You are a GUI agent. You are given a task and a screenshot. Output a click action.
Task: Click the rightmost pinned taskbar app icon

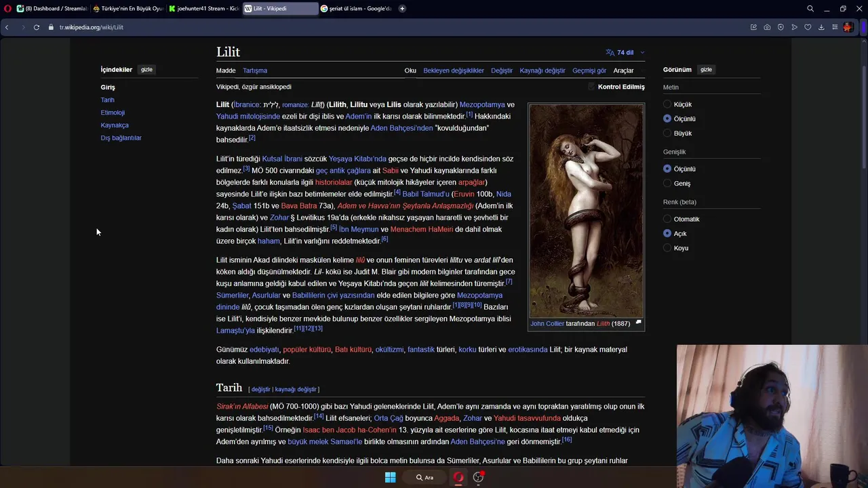click(x=478, y=477)
